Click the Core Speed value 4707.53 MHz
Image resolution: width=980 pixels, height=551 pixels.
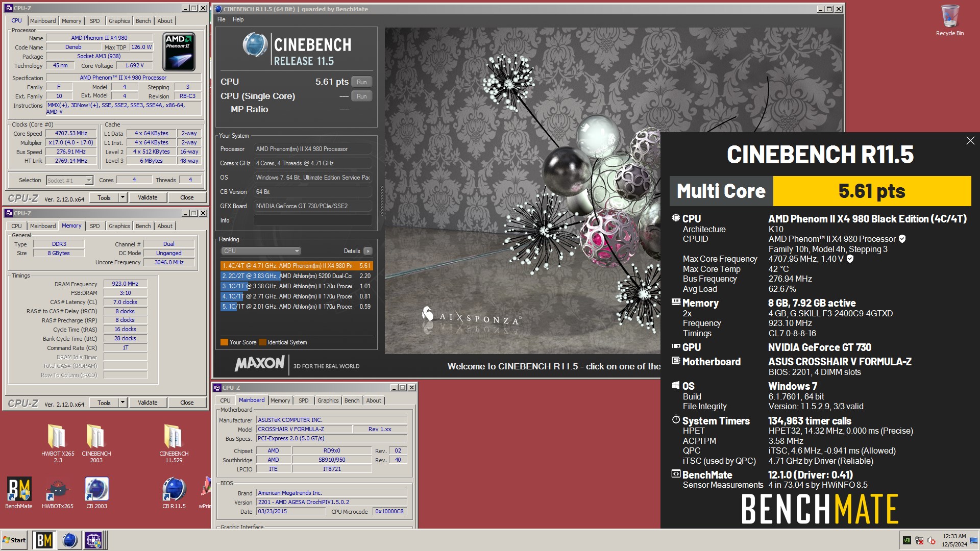(x=71, y=133)
